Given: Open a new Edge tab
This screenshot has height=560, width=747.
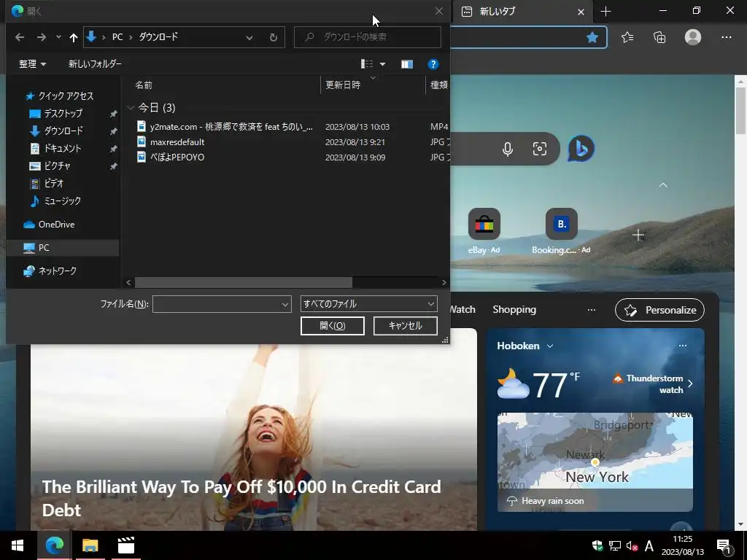Looking at the screenshot, I should 605,12.
